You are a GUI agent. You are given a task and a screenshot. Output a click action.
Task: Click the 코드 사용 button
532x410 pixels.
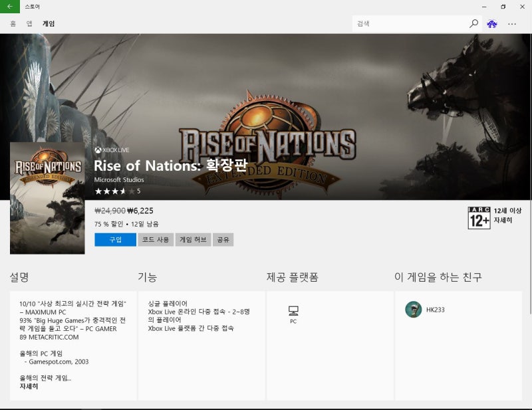156,239
